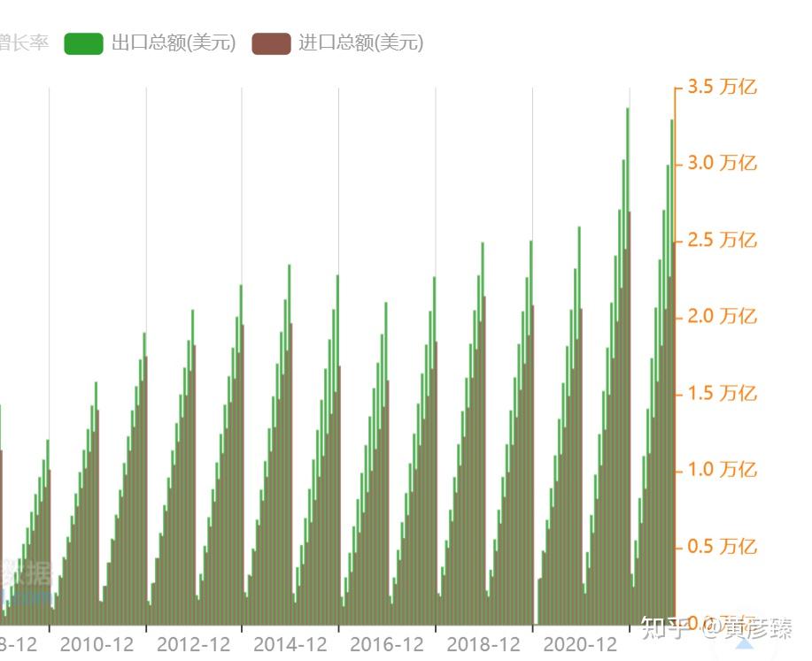Image resolution: width=812 pixels, height=661 pixels.
Task: Click the 1.5 万亿 y-axis label
Action: point(722,394)
